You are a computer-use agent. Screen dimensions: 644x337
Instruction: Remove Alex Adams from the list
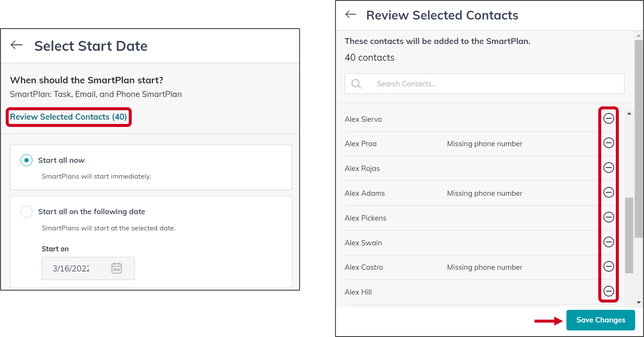pos(608,192)
